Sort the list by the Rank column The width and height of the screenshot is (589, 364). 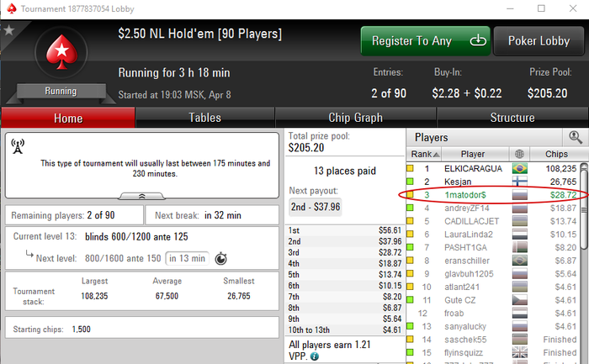[424, 154]
